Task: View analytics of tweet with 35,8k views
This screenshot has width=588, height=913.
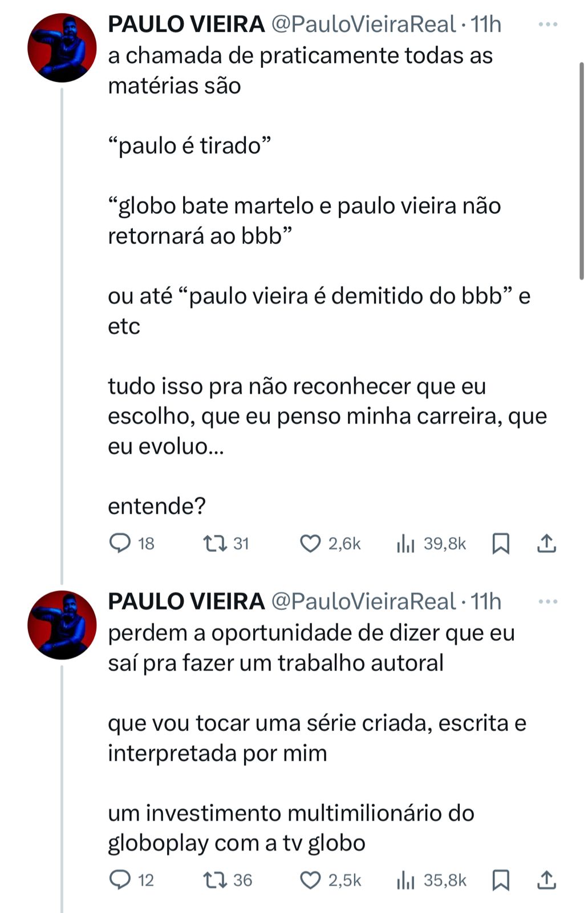Action: point(405,880)
